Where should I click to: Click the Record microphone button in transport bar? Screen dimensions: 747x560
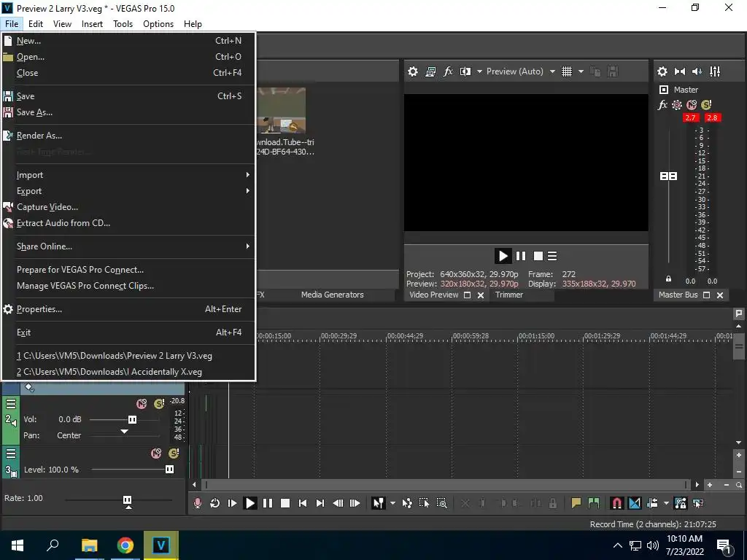(x=197, y=503)
